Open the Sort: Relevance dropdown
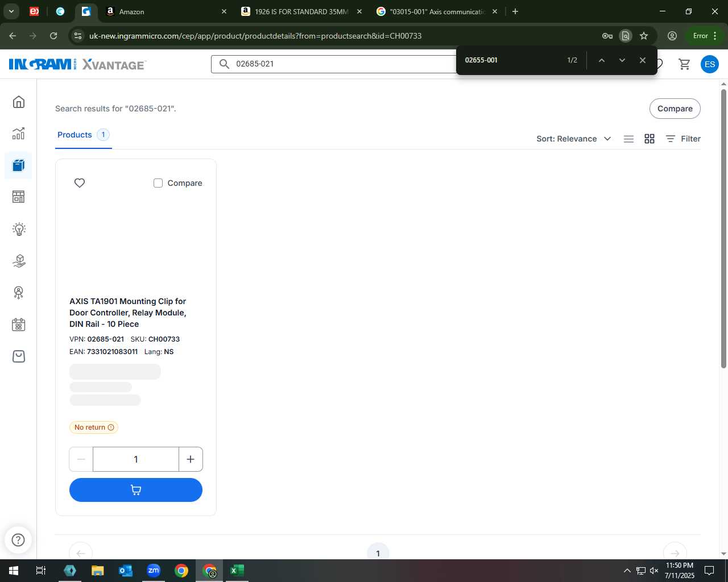Image resolution: width=728 pixels, height=582 pixels. pos(573,139)
